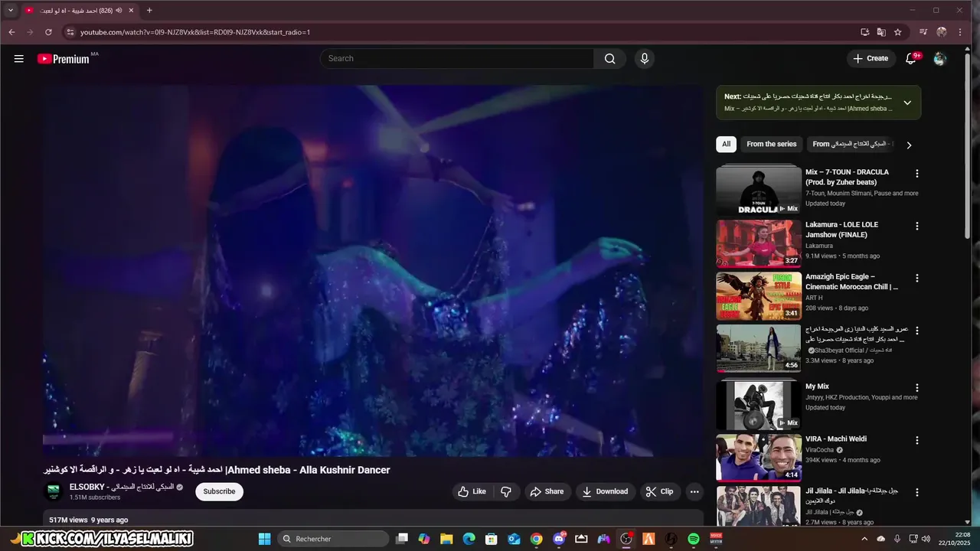Open a new browser tab
This screenshot has height=551, width=980.
[x=149, y=11]
